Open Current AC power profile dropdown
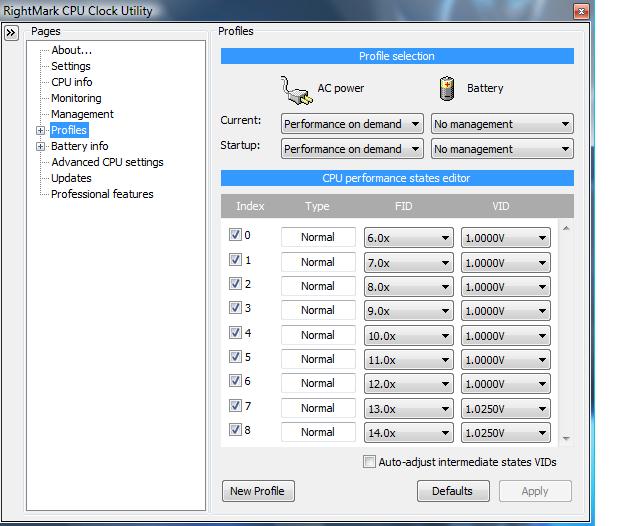The height and width of the screenshot is (526, 640). [353, 124]
